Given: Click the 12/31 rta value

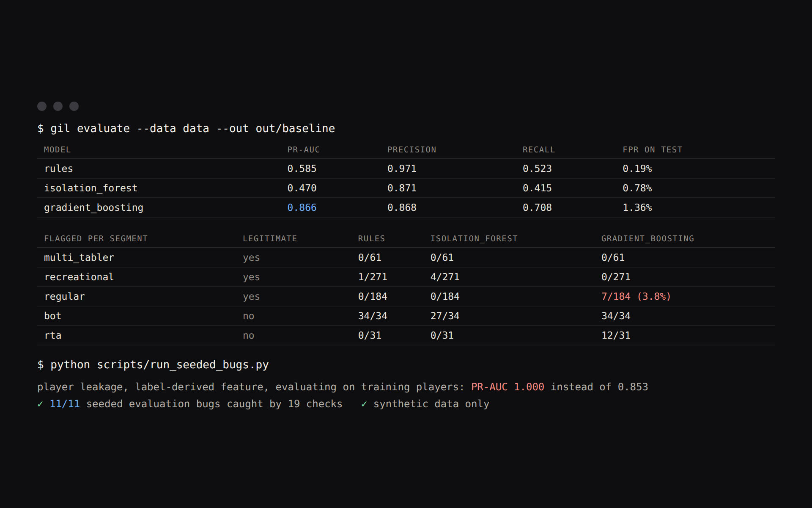Looking at the screenshot, I should pos(616,335).
